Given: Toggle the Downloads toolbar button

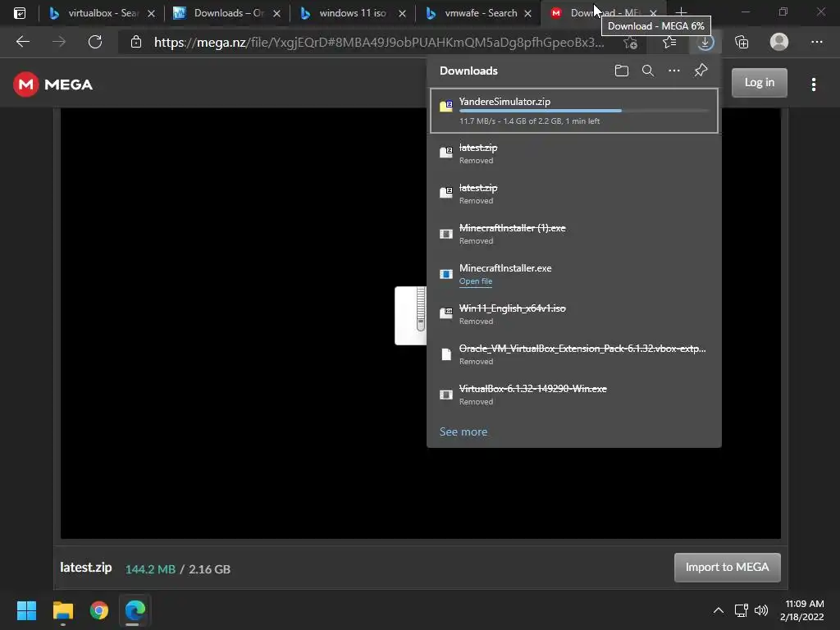Looking at the screenshot, I should [x=705, y=42].
